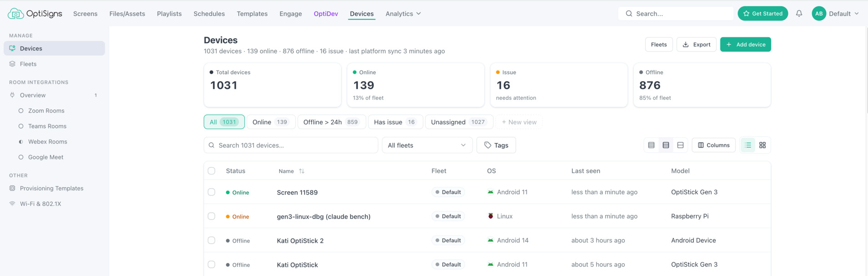Screen dimensions: 868x276
Task: Click the Wi-Fi icon in sidebar
Action: pyautogui.click(x=12, y=204)
